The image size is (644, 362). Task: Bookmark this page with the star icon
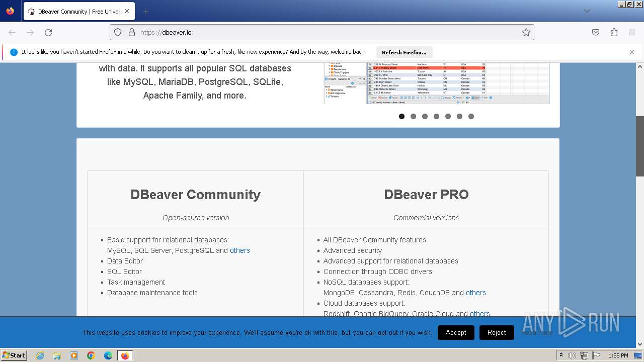click(x=526, y=32)
